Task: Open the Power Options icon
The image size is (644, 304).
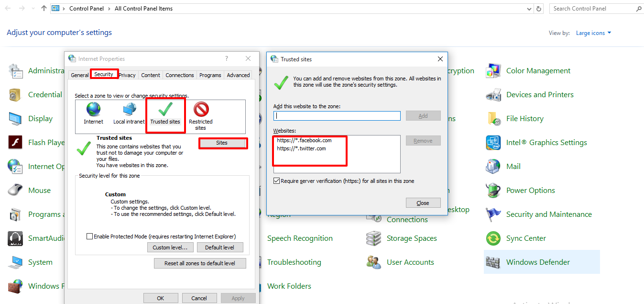Action: 493,191
